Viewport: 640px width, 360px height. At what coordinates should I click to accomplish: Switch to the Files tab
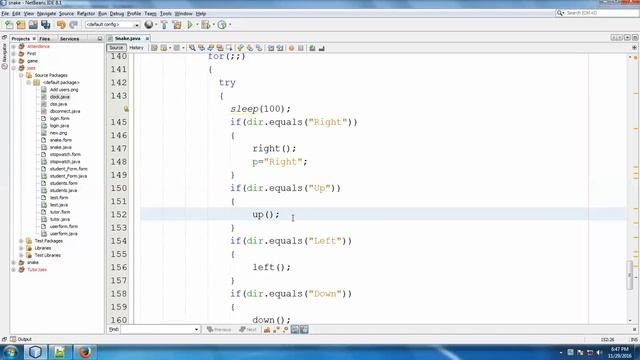click(x=44, y=39)
